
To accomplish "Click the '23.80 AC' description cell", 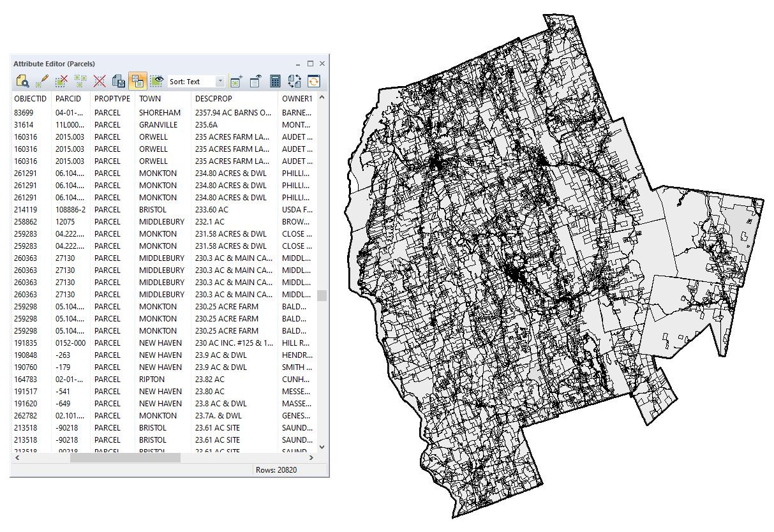I will point(210,392).
